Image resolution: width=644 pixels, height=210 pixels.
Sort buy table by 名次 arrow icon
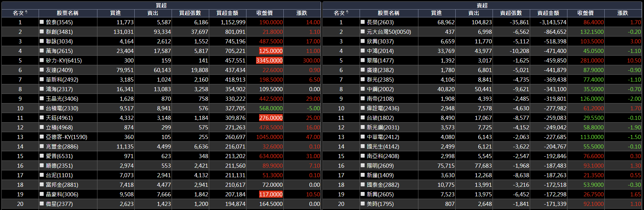click(x=26, y=12)
